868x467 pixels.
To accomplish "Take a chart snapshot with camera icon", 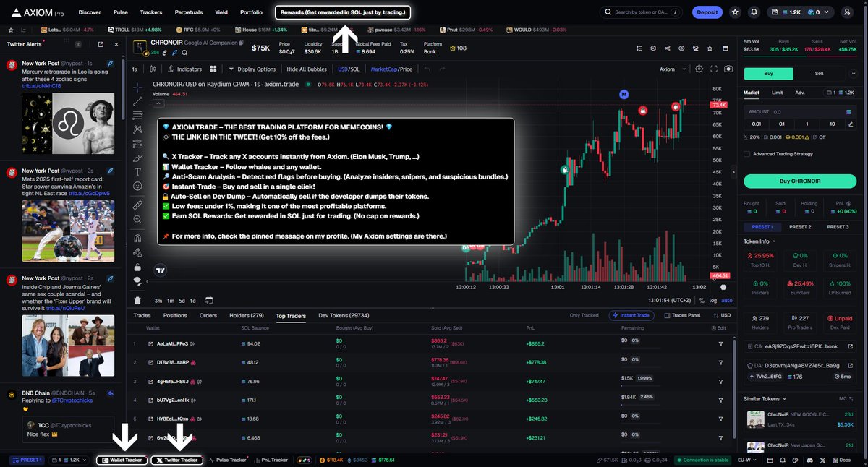I will pyautogui.click(x=728, y=69).
